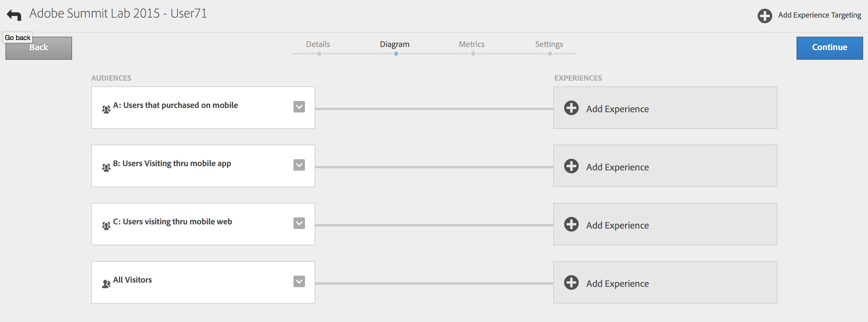Click plus icon for audience B experience
This screenshot has height=322, width=868.
click(571, 166)
